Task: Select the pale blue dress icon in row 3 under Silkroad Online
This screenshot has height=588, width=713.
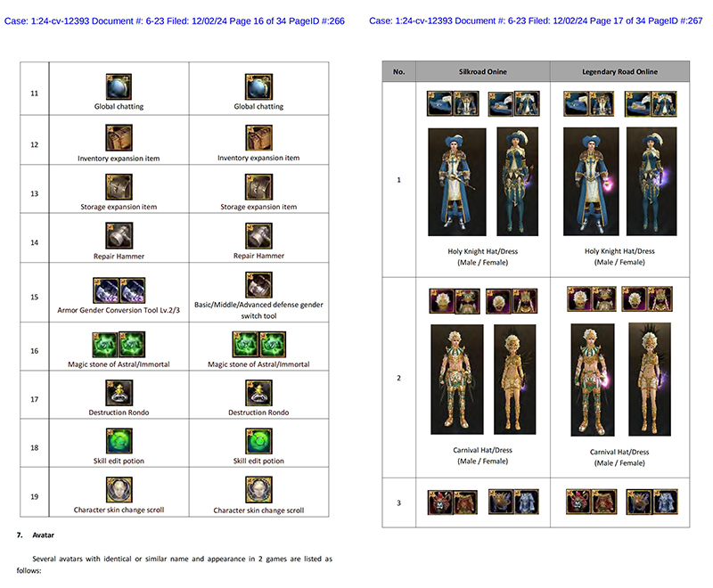Action: [526, 502]
